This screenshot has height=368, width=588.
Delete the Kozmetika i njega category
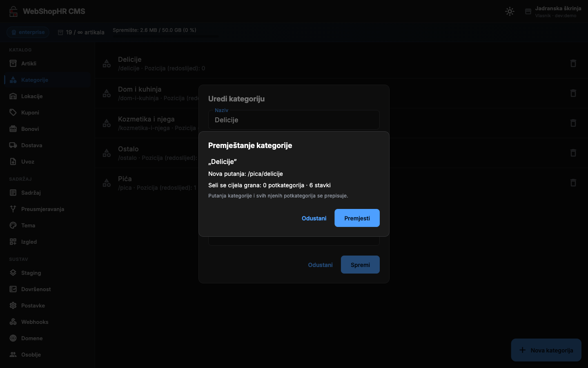[x=573, y=123]
